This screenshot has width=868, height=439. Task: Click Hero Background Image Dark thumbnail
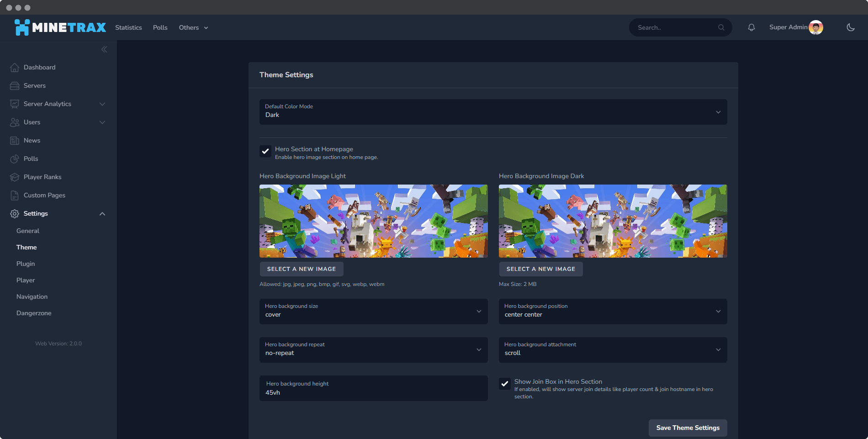[613, 221]
